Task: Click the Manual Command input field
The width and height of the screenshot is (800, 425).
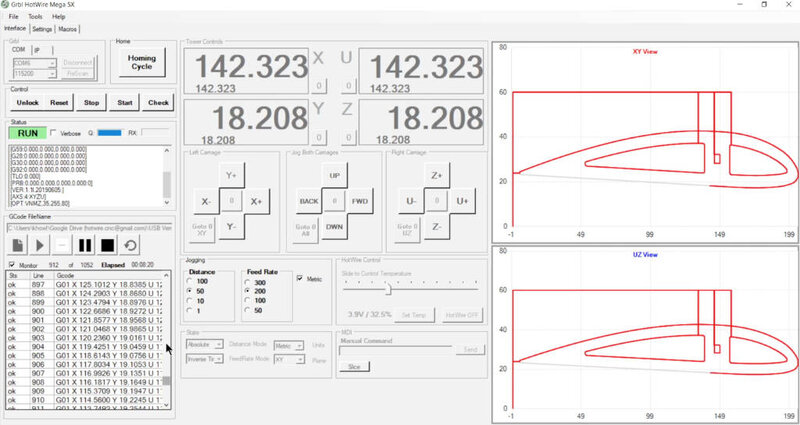Action: 396,349
